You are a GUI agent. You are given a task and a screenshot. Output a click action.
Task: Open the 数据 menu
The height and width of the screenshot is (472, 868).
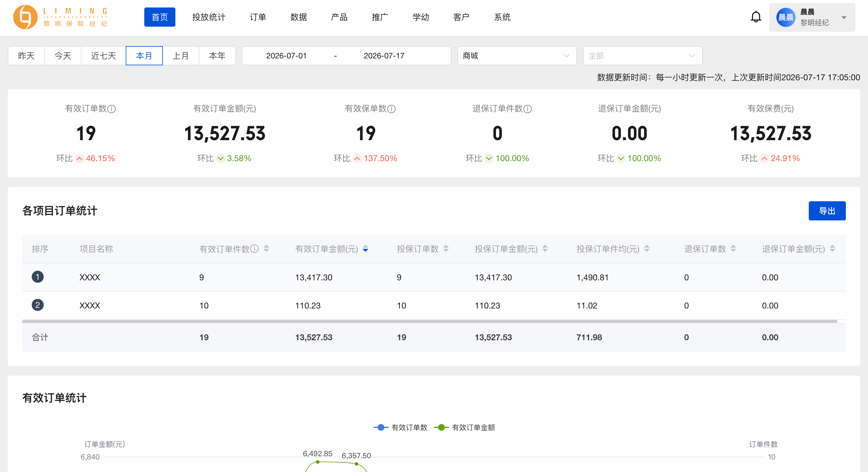(x=299, y=17)
